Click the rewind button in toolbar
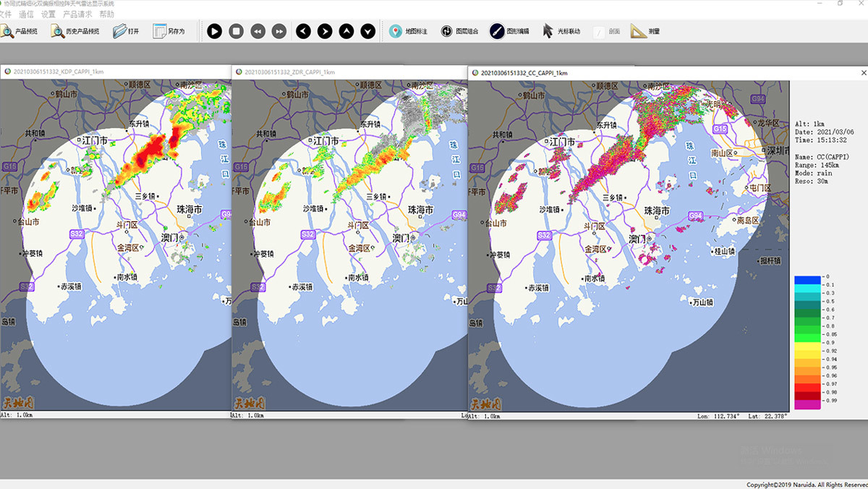Screen dimensions: 868x489 258,31
